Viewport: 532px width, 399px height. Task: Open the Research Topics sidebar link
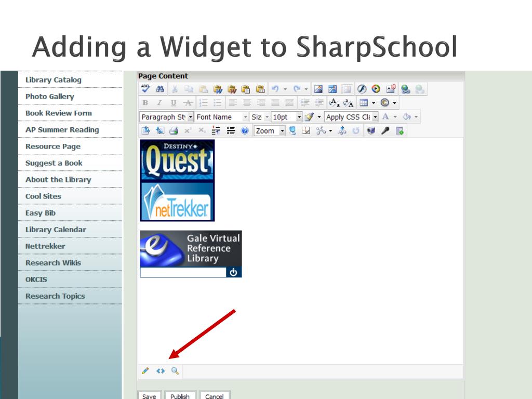[x=55, y=296]
